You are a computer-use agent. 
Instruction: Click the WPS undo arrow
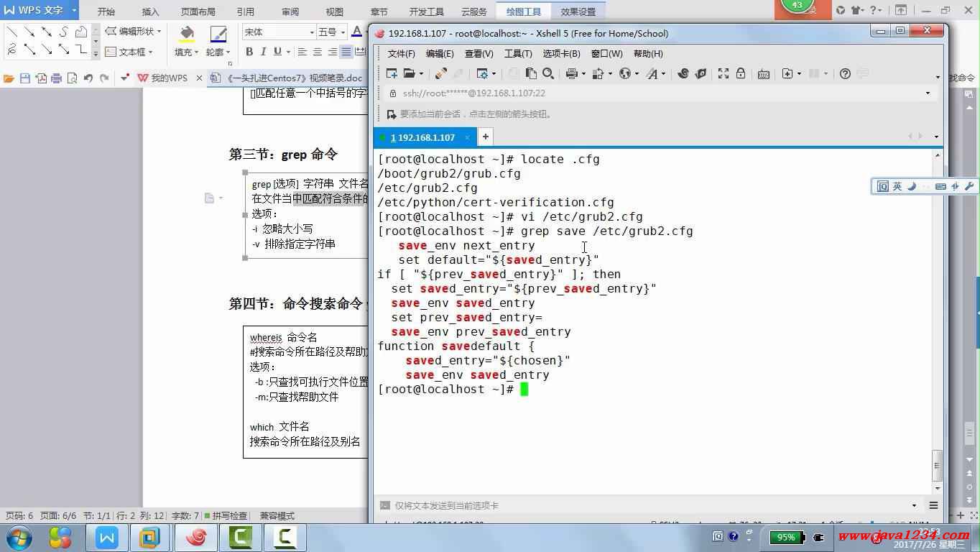point(88,78)
